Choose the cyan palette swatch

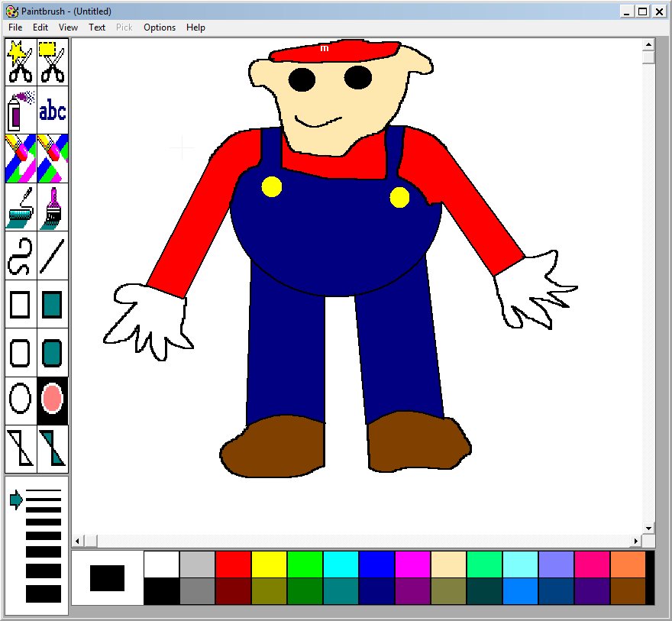tap(341, 564)
